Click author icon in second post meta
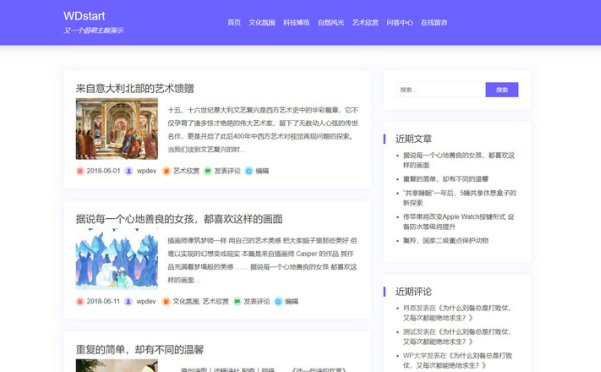 click(128, 302)
